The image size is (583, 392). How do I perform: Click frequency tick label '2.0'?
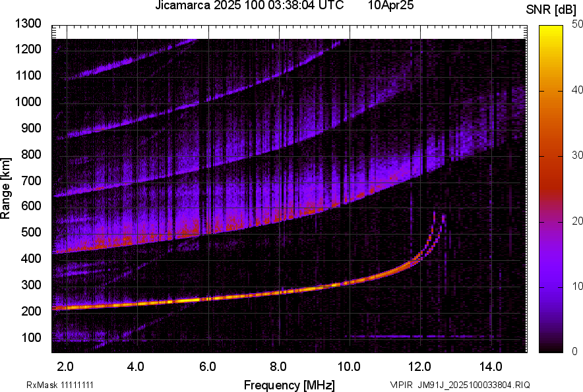65,367
